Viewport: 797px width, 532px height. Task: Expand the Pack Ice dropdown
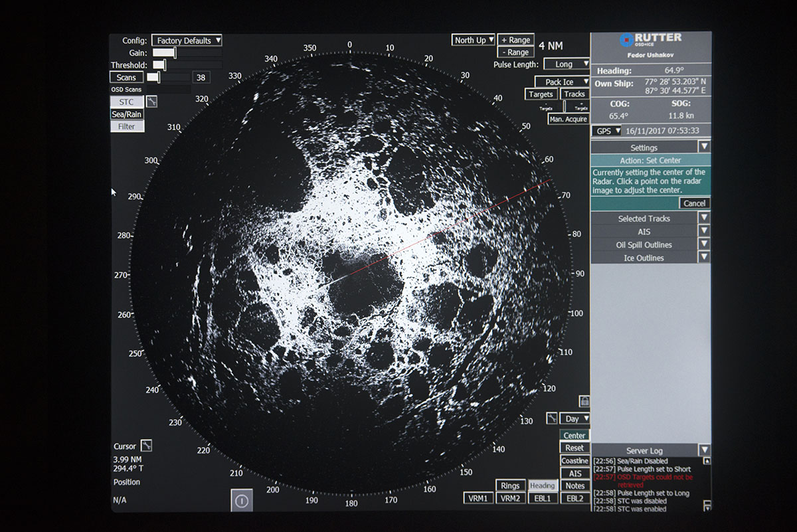(x=563, y=82)
